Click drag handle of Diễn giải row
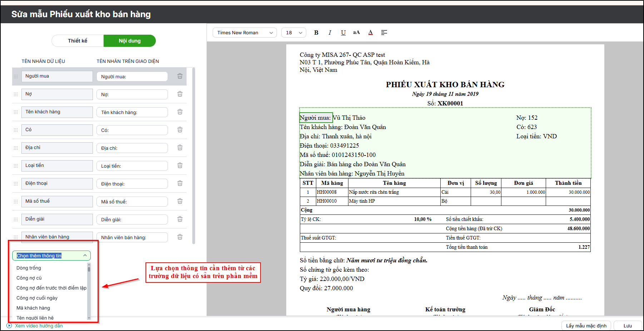This screenshot has width=644, height=331. (16, 219)
